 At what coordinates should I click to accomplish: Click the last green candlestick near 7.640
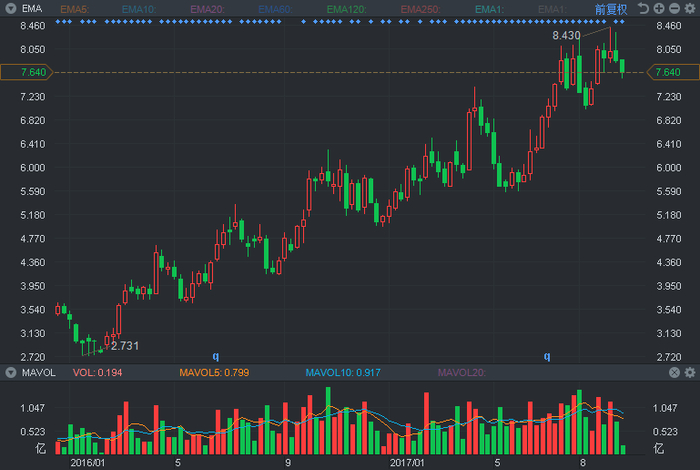click(x=622, y=67)
